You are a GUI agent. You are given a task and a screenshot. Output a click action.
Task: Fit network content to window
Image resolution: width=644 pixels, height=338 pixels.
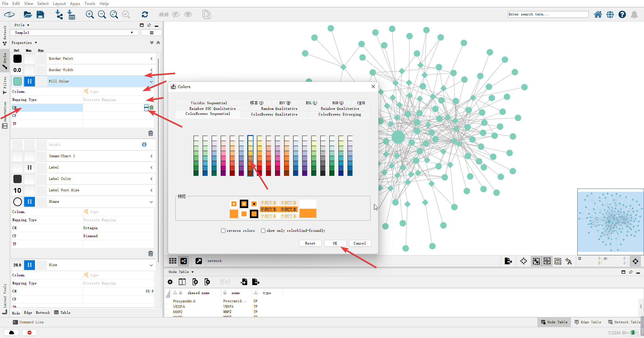click(114, 14)
